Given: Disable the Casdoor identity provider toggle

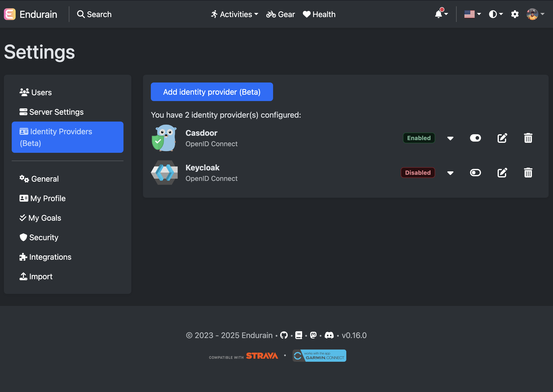Looking at the screenshot, I should (x=475, y=138).
